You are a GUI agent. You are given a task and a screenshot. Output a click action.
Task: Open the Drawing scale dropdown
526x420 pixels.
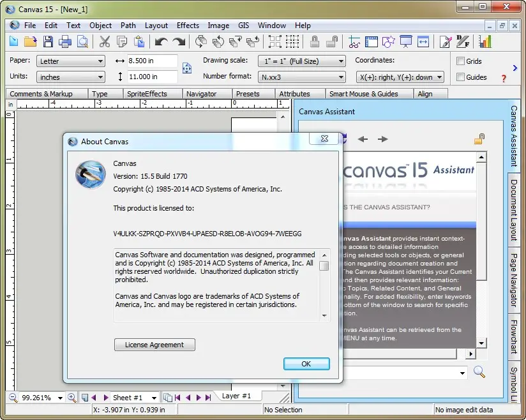click(301, 61)
